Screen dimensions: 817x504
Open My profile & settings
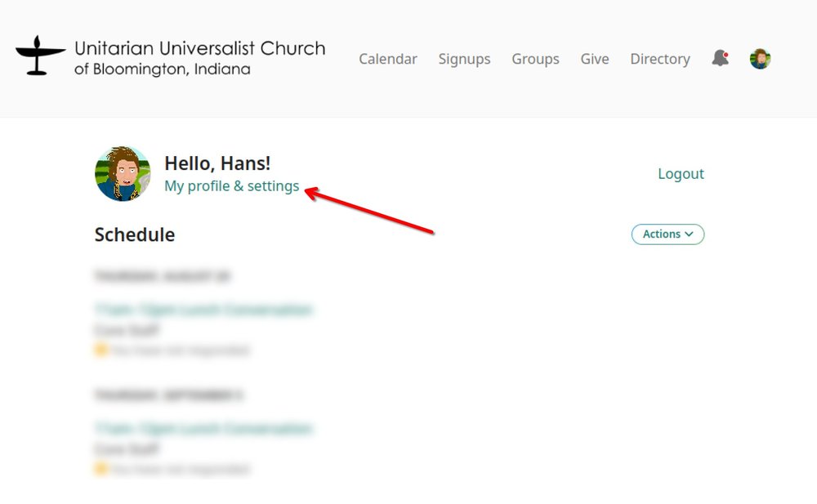[232, 186]
